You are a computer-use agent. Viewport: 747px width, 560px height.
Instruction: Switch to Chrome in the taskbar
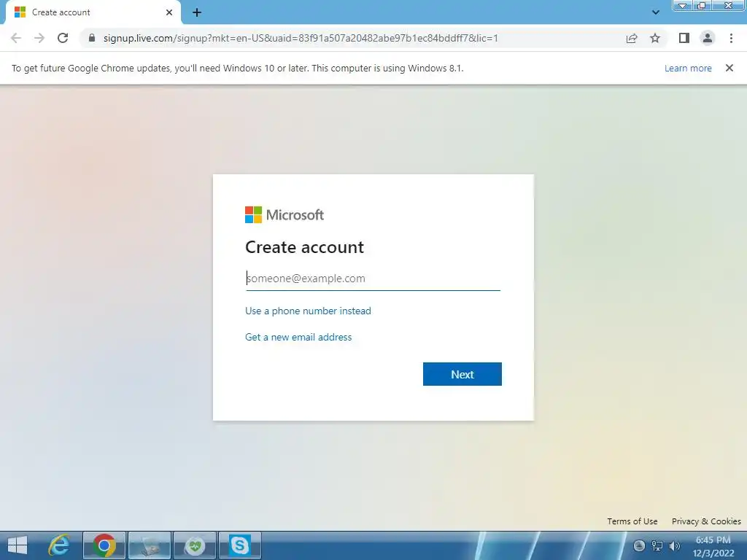click(x=104, y=545)
